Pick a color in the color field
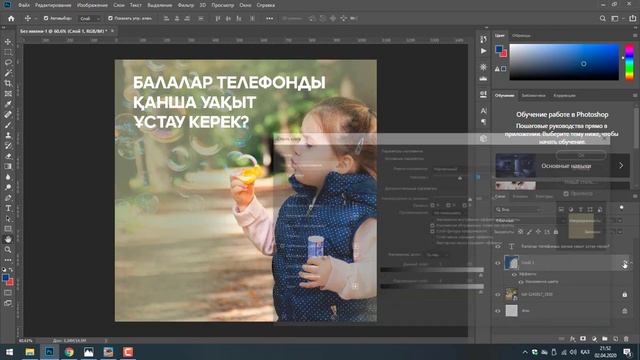 [x=564, y=62]
